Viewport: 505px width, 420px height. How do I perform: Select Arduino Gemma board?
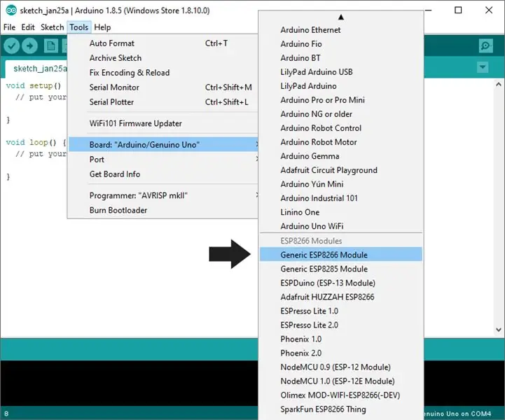pos(340,156)
